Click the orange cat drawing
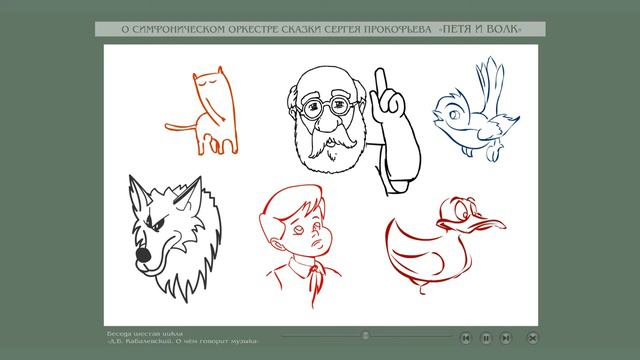The image size is (640, 360). click(x=202, y=111)
